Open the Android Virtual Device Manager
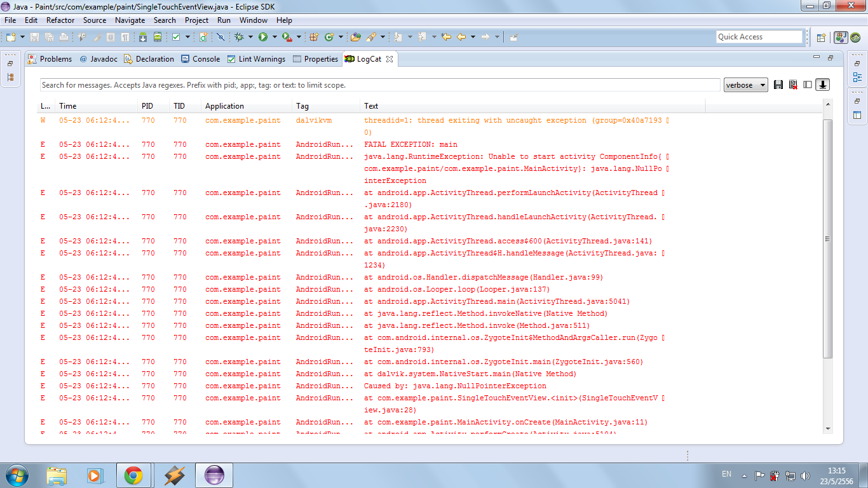 [x=158, y=37]
